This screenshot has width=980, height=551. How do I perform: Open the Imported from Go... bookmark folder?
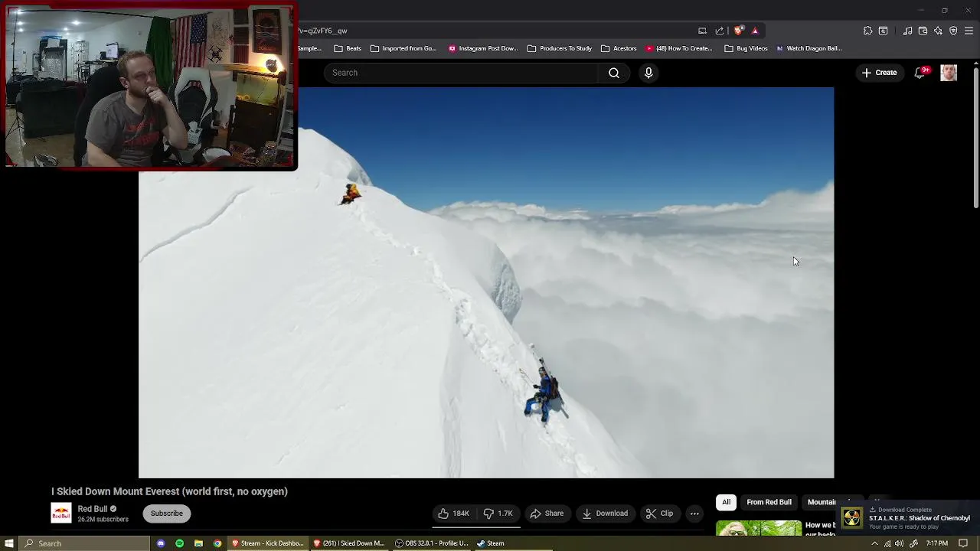(x=403, y=48)
